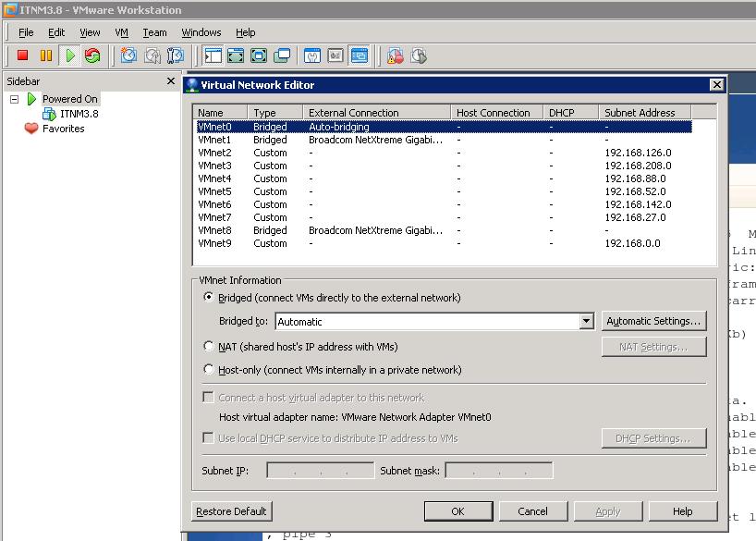
Task: Close the Sidebar panel with its X
Action: tap(171, 80)
